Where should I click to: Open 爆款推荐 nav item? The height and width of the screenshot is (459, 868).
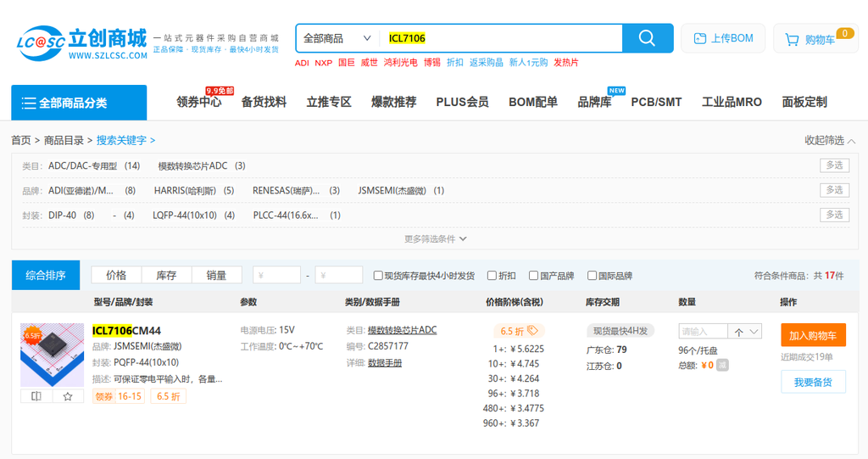(393, 102)
